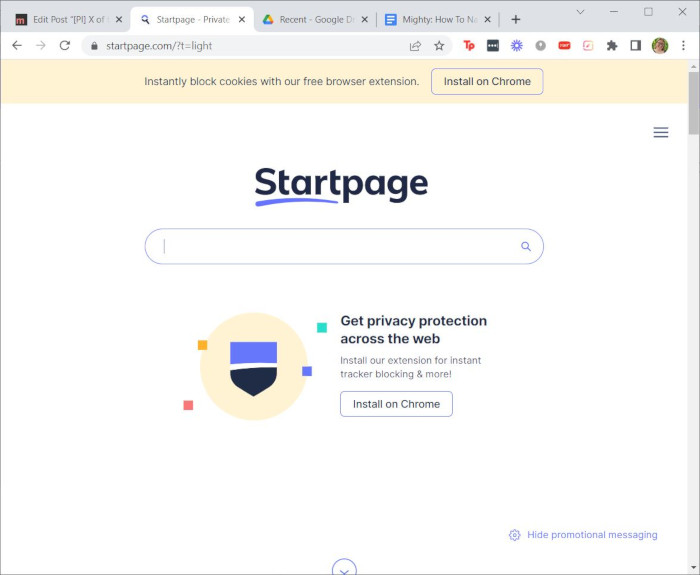Click the search magnifier icon in the search box
700x575 pixels.
pyautogui.click(x=526, y=246)
